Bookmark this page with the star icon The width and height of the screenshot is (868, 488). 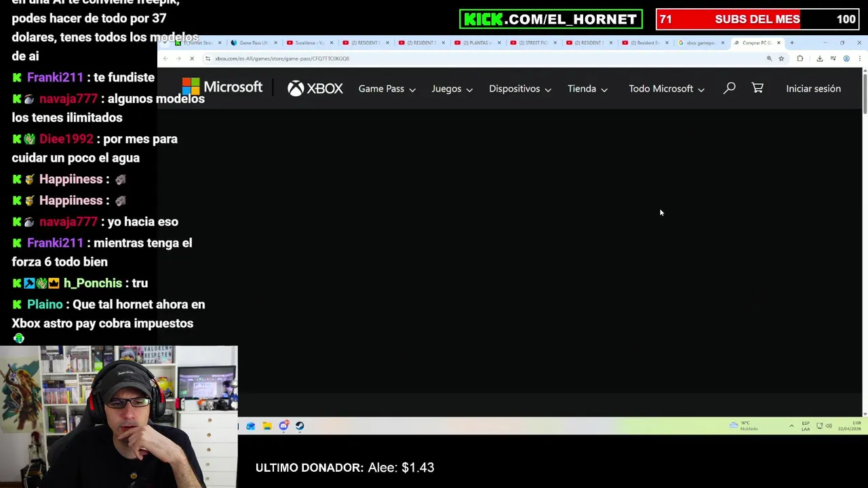point(781,58)
